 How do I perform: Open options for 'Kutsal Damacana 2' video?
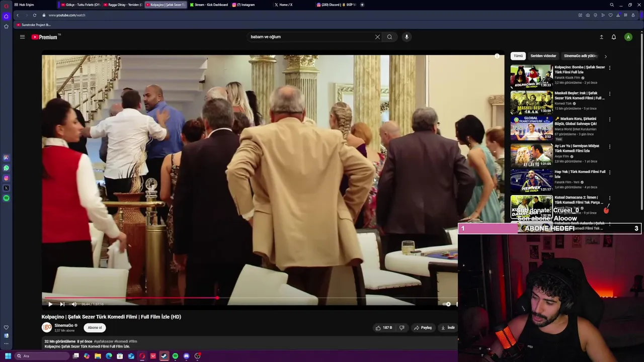click(x=610, y=198)
